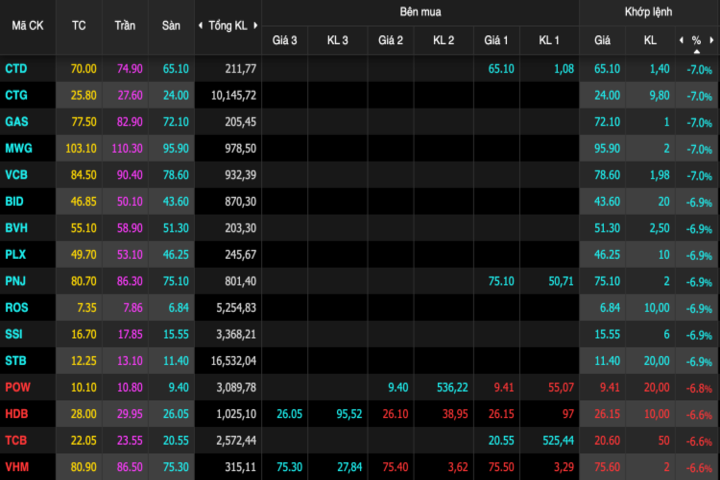
Task: Sort by the % change column header
Action: [x=696, y=40]
